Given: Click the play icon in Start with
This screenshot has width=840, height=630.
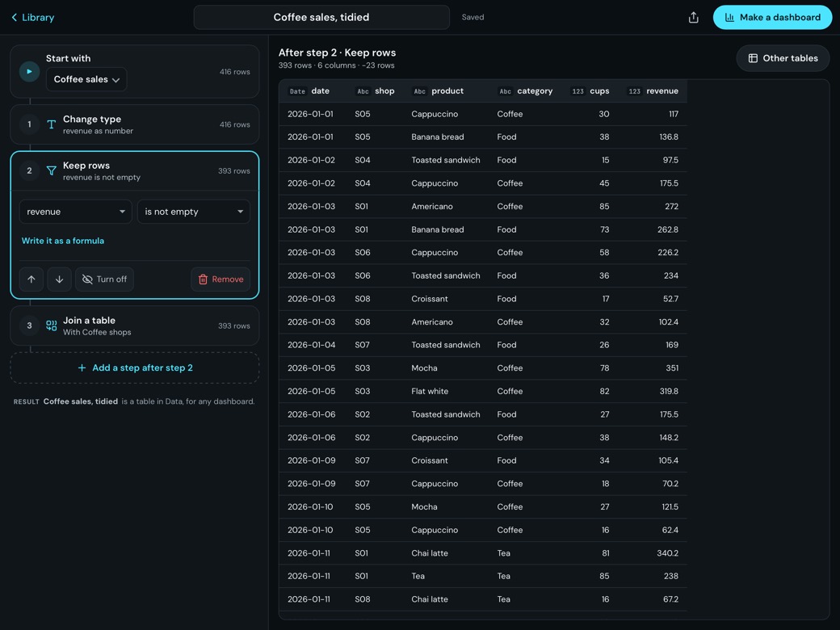Looking at the screenshot, I should [x=29, y=72].
